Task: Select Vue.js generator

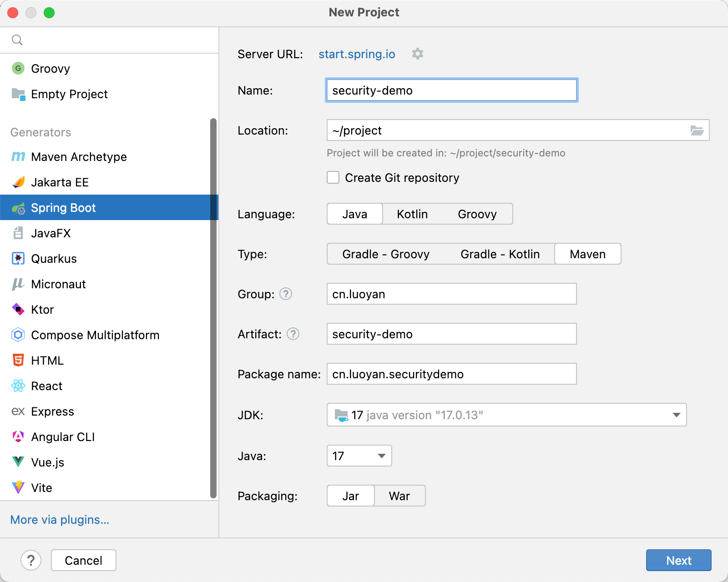Action: [x=109, y=462]
